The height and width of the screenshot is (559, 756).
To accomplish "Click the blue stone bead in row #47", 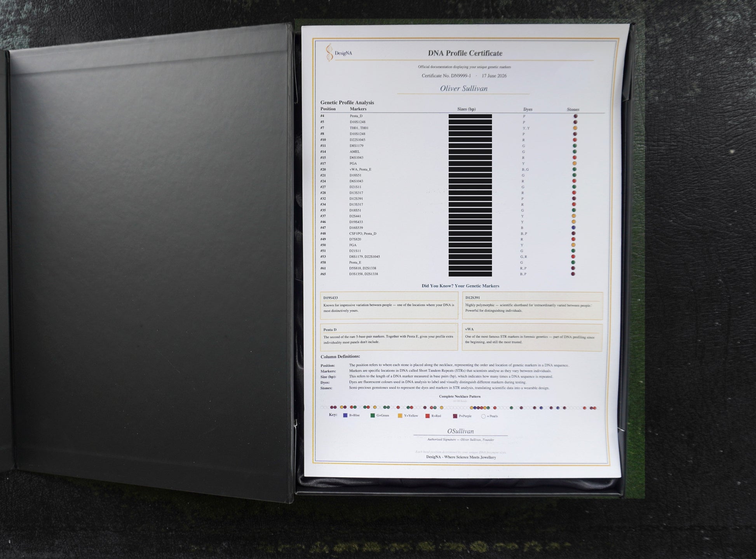I will 573,227.
